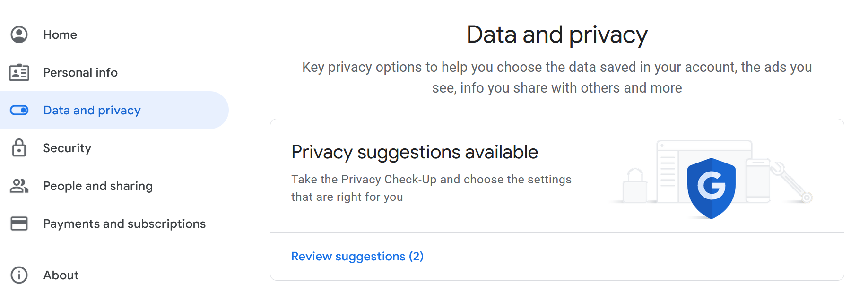Click the Data and privacy toggle icon
868x301 pixels.
coord(19,110)
